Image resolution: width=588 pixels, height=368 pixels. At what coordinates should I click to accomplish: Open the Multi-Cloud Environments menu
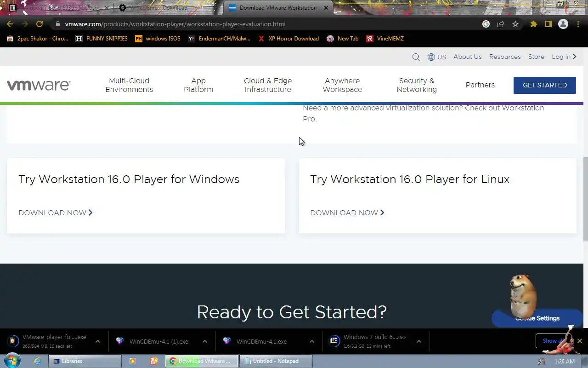pyautogui.click(x=129, y=85)
